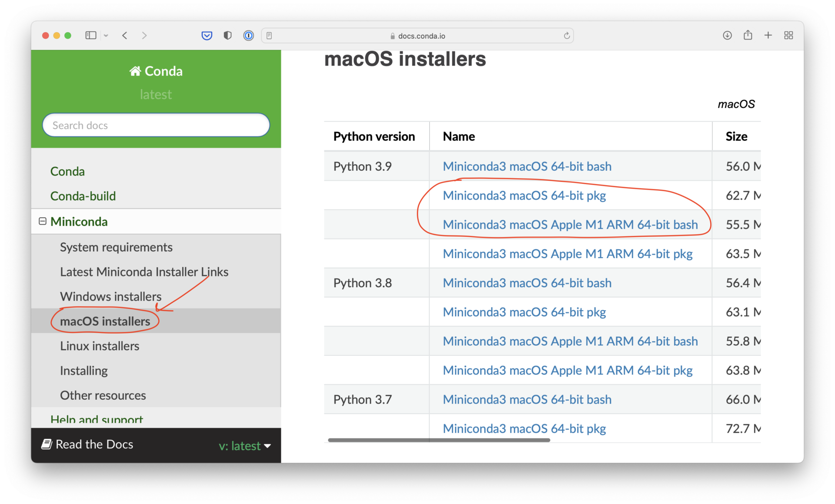The height and width of the screenshot is (504, 835).
Task: Click the horizontal scrollbar under the table
Action: point(439,440)
